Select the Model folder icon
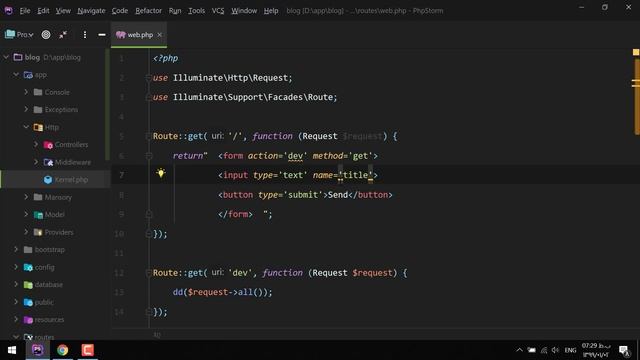Viewport: 640px width, 360px height. coord(38,215)
